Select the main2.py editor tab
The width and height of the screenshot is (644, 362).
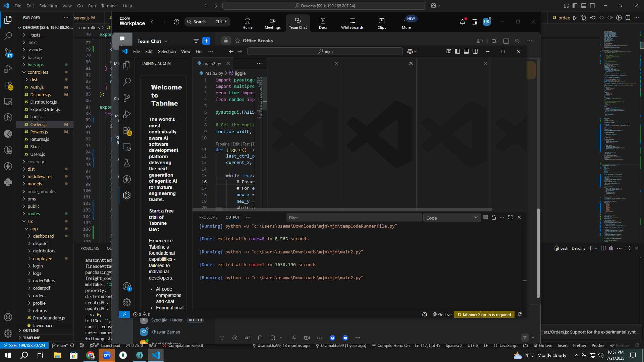(212, 63)
